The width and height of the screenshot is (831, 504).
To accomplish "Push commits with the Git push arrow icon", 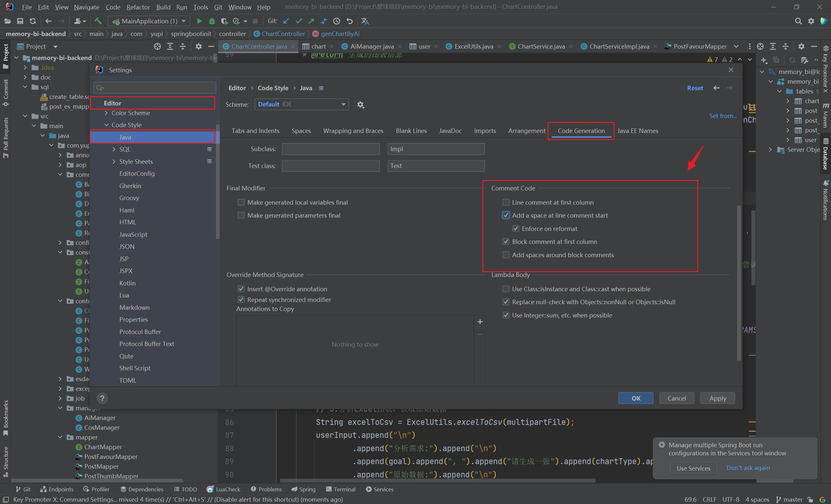I will (x=311, y=21).
